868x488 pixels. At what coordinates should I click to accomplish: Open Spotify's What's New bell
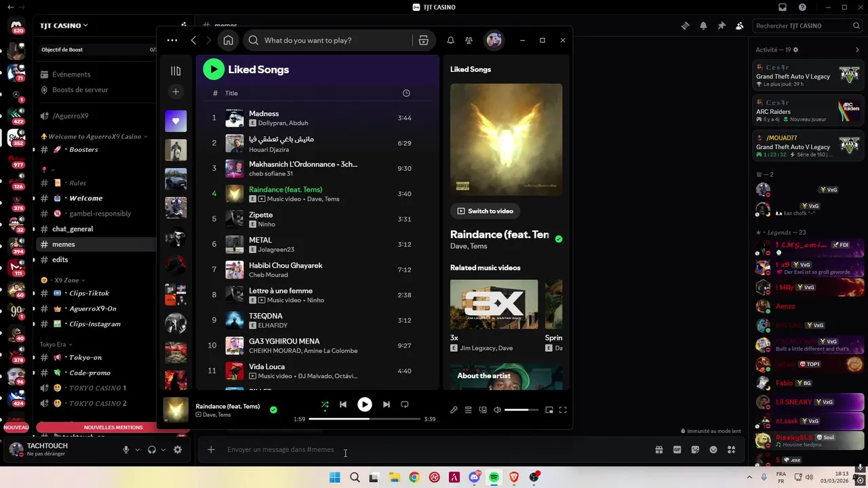point(450,40)
